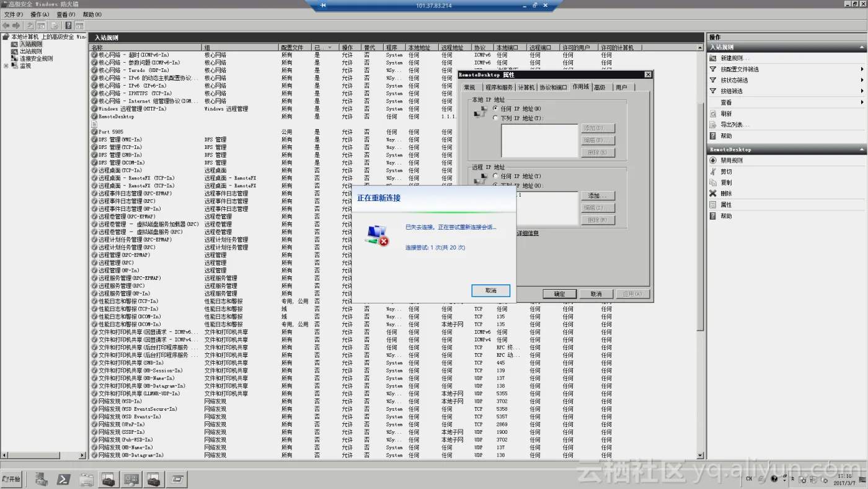Click Cancel (取消) in RemoteDesktop properties dialog
Viewport: 868px width, 489px height.
(596, 294)
